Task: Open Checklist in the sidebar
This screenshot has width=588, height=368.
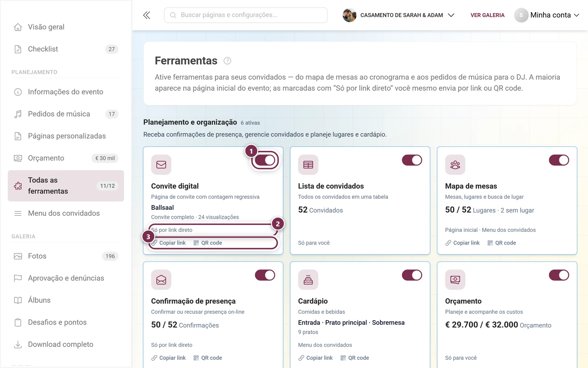Action: (x=66, y=49)
